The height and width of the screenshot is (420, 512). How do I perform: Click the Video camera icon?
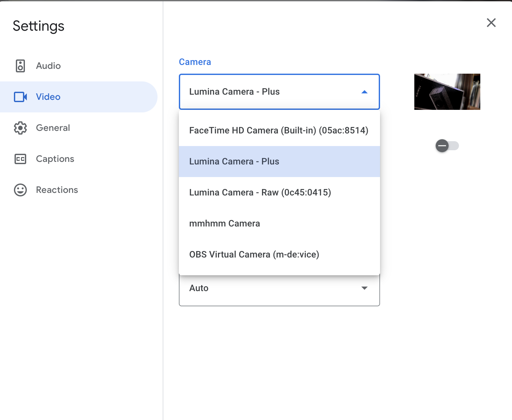click(20, 97)
